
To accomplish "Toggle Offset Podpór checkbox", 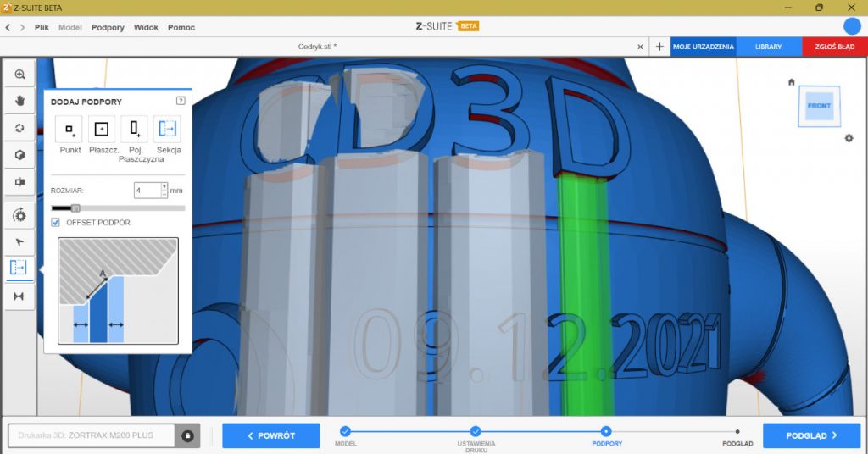I will (x=55, y=222).
